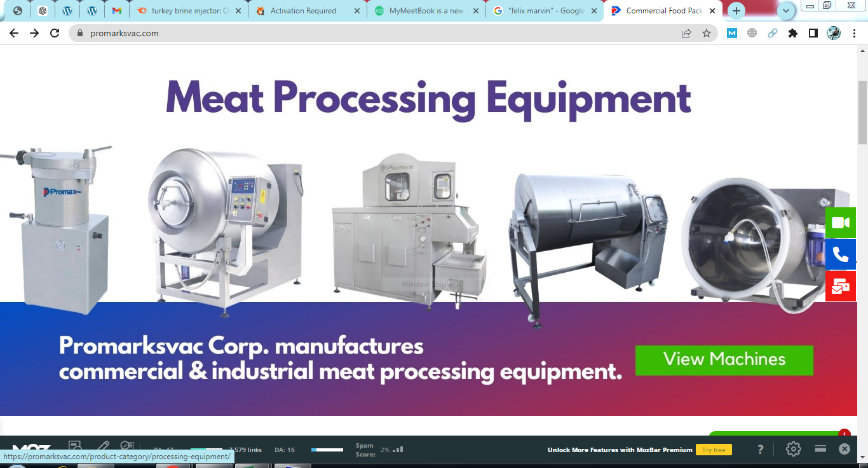Click the Moz logo in MozBar
The height and width of the screenshot is (468, 868).
(32, 448)
